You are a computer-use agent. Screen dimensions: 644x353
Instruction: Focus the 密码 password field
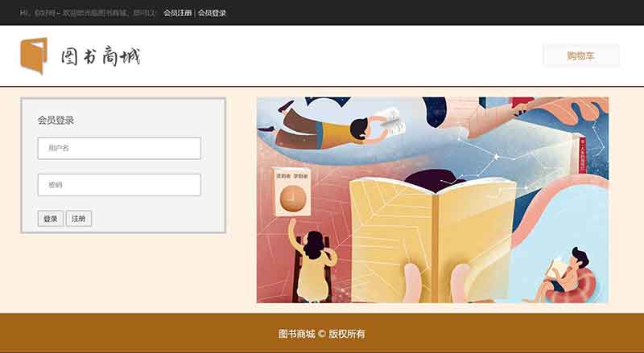click(x=119, y=185)
